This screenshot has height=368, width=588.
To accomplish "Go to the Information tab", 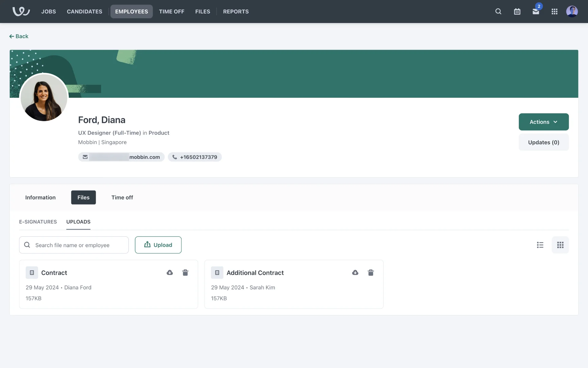I will pos(40,197).
